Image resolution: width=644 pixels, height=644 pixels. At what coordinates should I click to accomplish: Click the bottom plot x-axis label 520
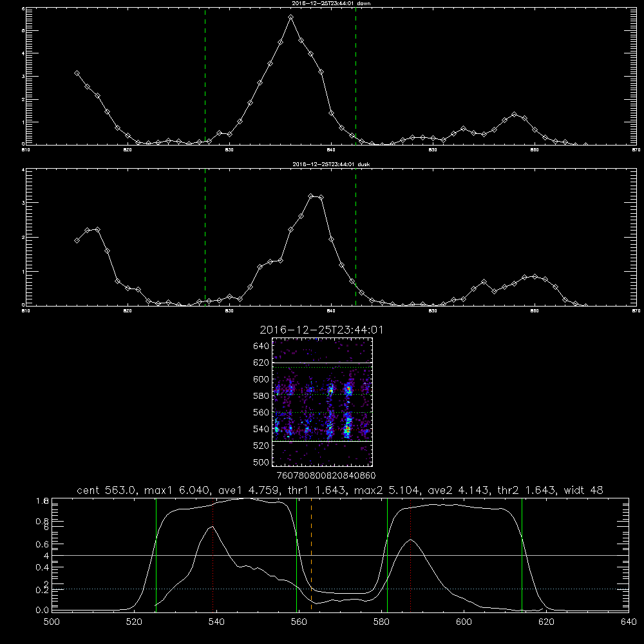pos(134,622)
